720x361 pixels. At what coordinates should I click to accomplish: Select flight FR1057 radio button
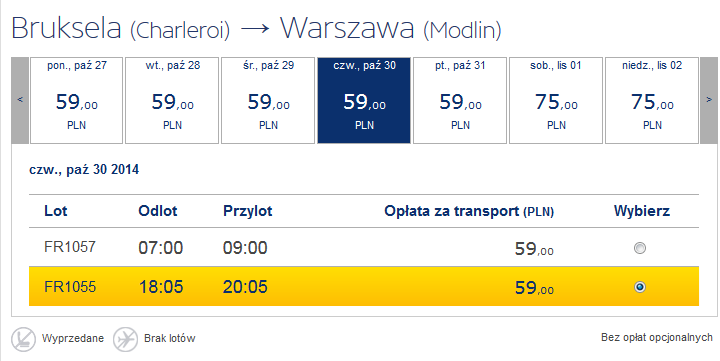point(640,248)
